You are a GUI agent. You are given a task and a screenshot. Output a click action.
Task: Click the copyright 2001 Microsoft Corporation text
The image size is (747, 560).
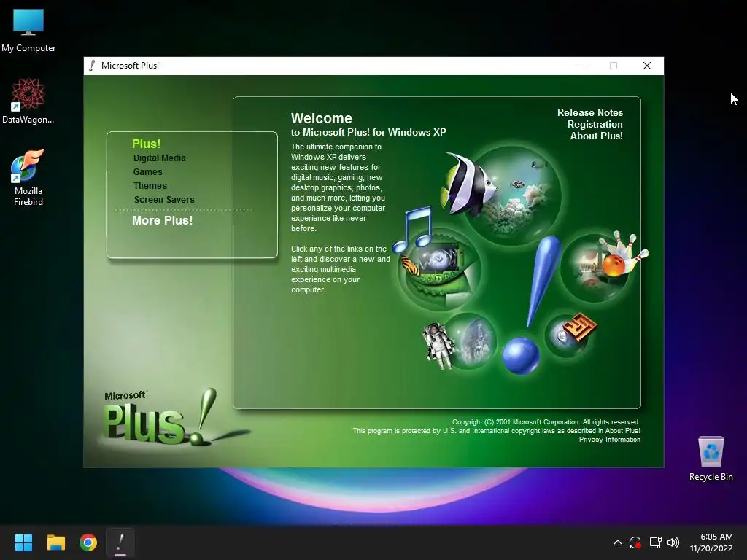pos(546,422)
